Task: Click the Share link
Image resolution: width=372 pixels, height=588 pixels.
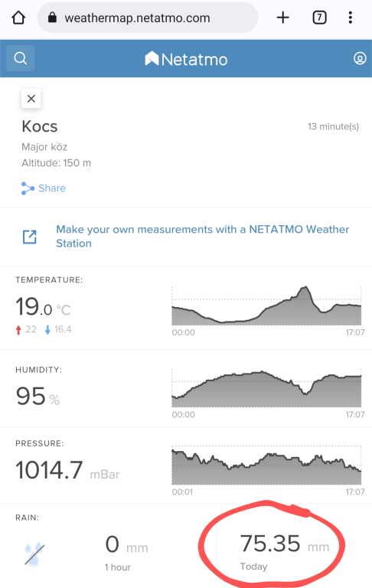Action: pyautogui.click(x=52, y=188)
